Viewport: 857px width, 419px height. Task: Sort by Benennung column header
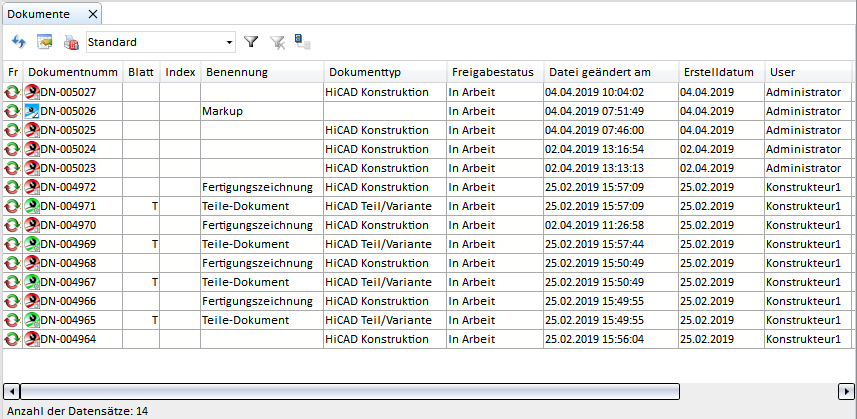tap(262, 72)
